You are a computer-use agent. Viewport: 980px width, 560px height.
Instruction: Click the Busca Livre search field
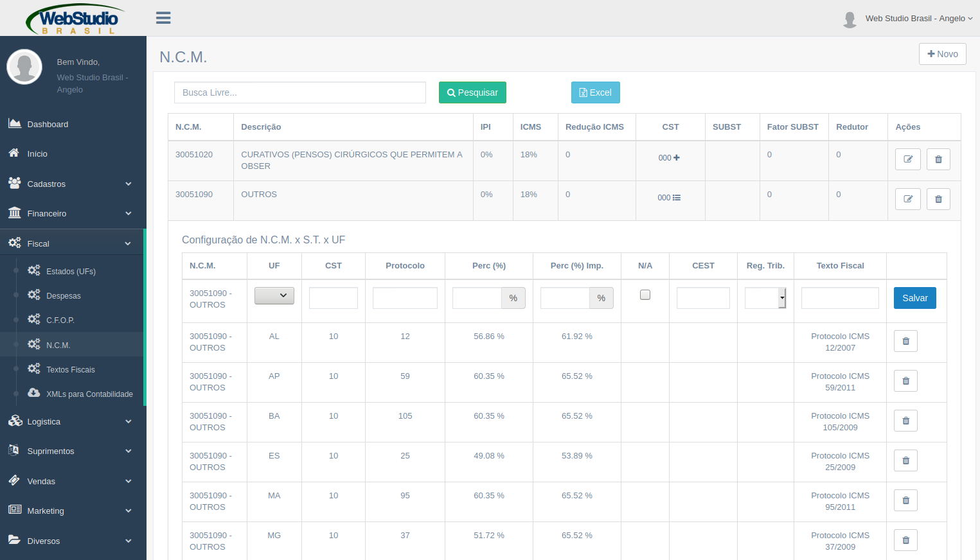pyautogui.click(x=299, y=92)
